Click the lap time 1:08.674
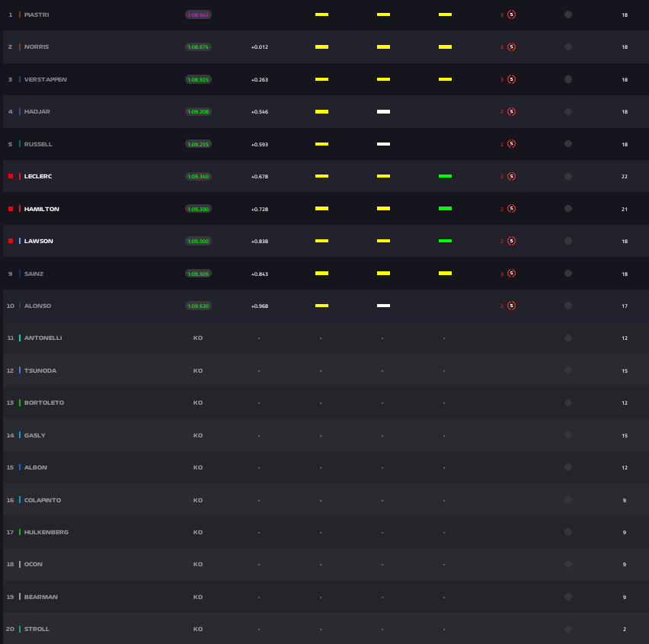This screenshot has width=649, height=644. point(198,46)
